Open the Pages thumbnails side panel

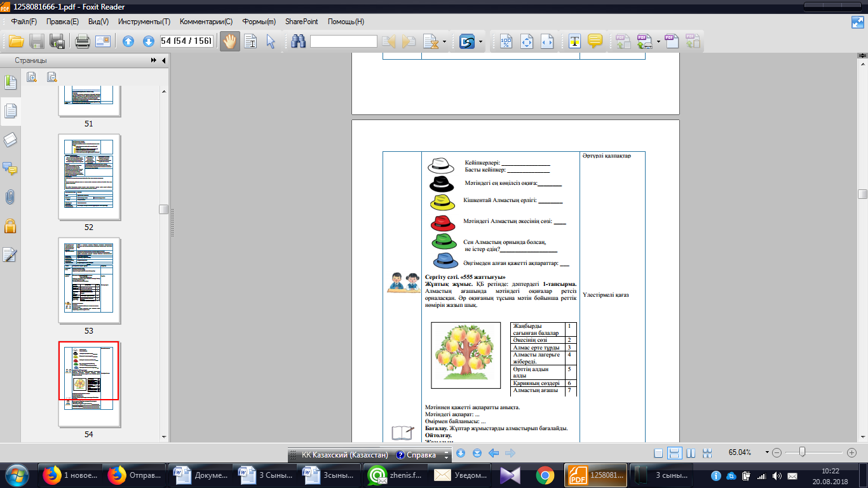[11, 111]
